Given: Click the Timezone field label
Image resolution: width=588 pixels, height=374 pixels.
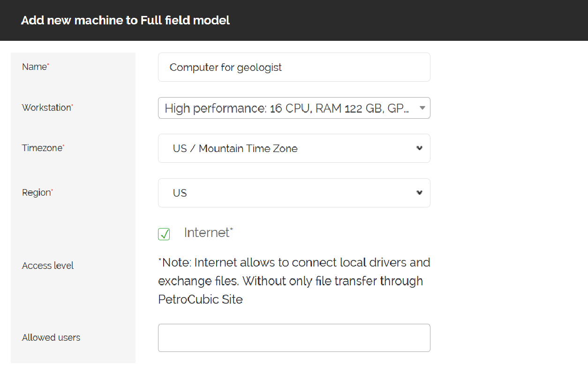Looking at the screenshot, I should pos(43,148).
